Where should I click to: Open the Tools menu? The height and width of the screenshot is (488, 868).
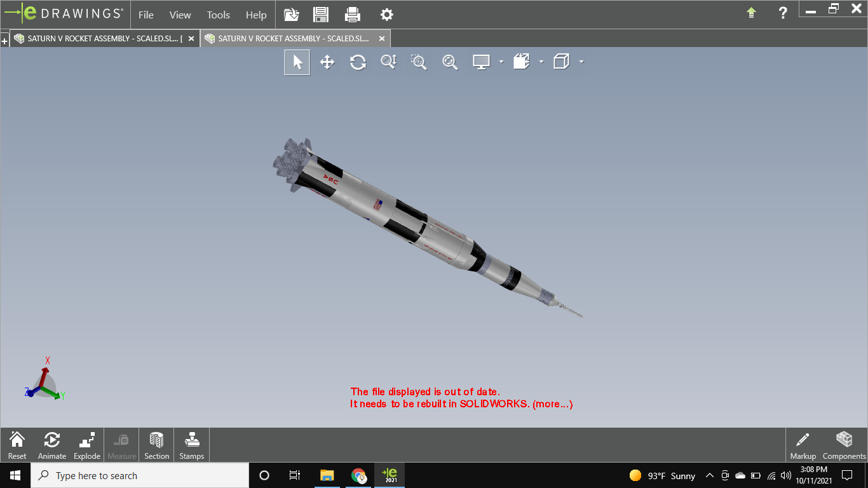[x=218, y=15]
